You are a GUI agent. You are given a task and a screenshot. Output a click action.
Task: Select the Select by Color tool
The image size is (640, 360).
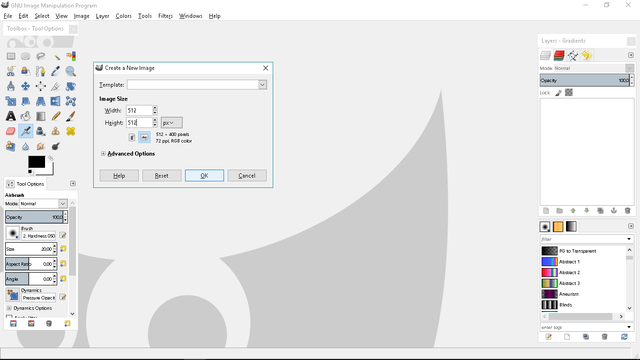point(71,56)
